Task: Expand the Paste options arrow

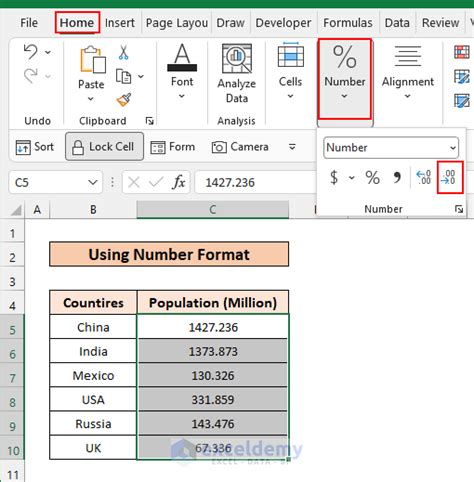Action: [x=91, y=99]
